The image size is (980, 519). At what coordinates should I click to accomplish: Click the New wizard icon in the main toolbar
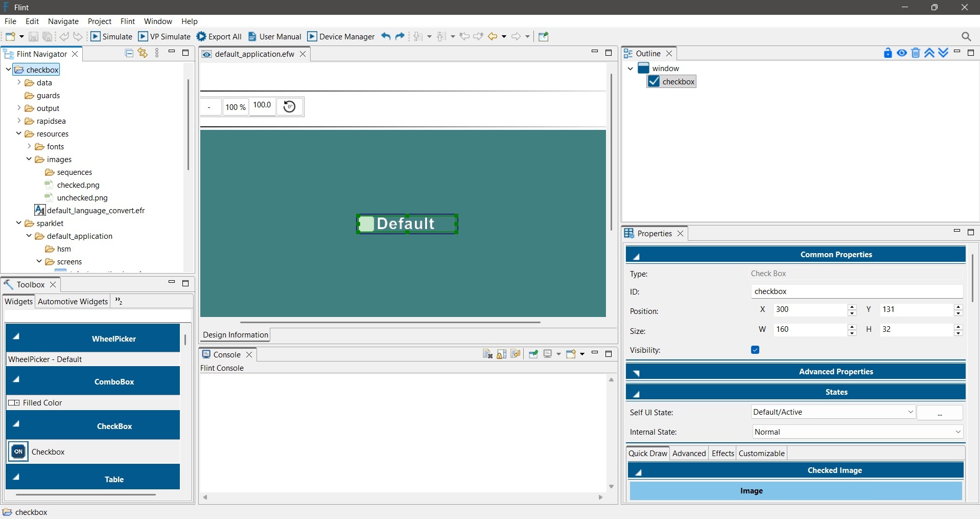pos(10,36)
